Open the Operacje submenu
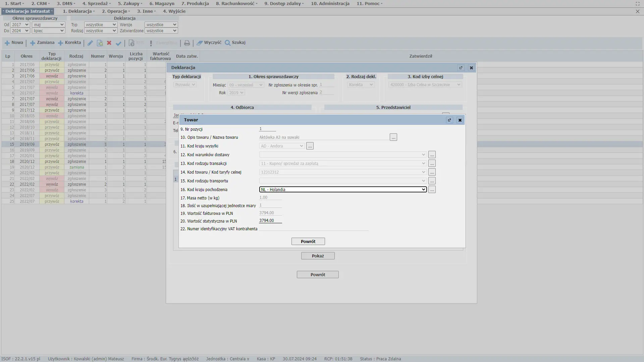644x362 pixels. [116, 11]
